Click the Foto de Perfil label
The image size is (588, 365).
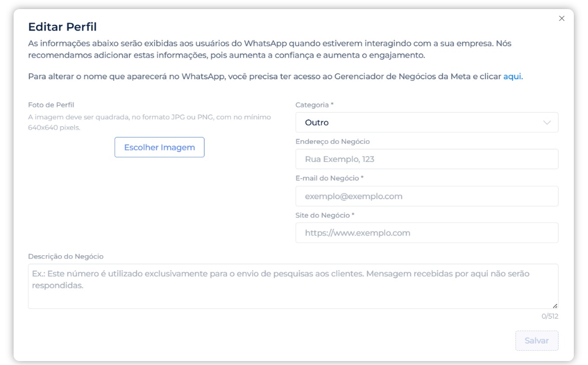[x=51, y=105]
